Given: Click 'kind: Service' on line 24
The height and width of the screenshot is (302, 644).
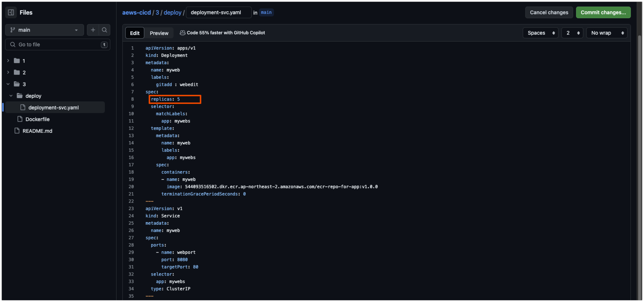Looking at the screenshot, I should [163, 216].
